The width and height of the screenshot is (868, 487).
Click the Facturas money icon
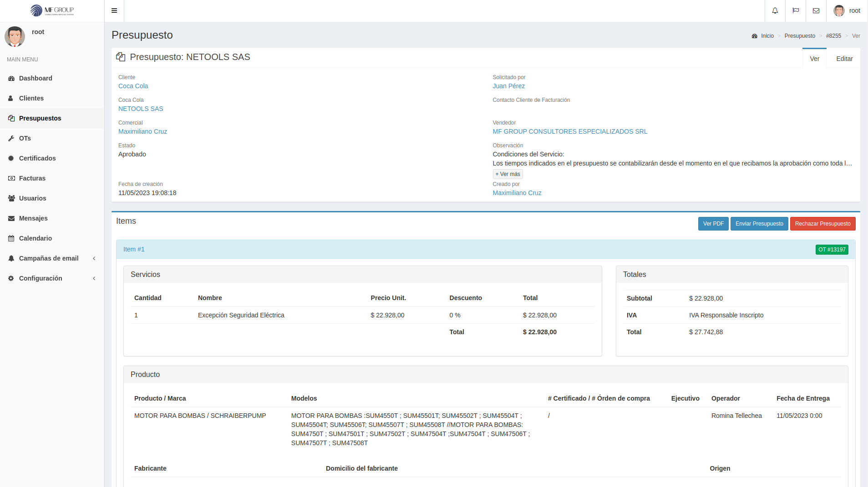11,178
